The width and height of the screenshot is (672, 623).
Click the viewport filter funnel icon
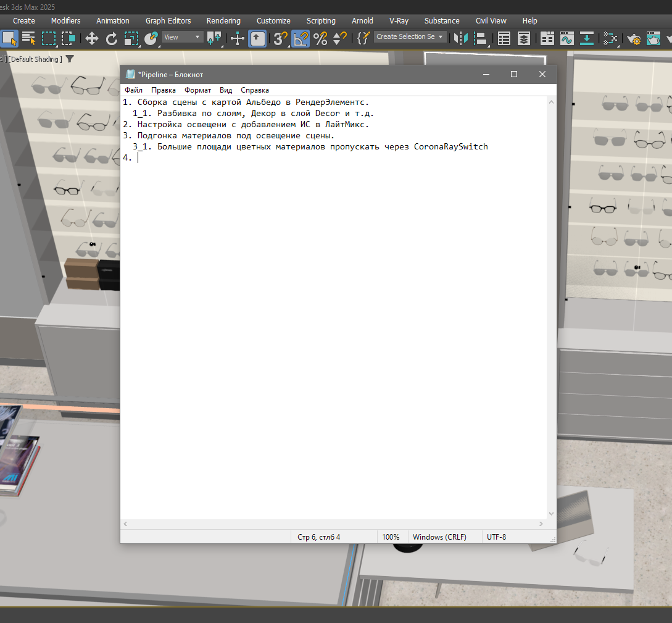pyautogui.click(x=70, y=59)
